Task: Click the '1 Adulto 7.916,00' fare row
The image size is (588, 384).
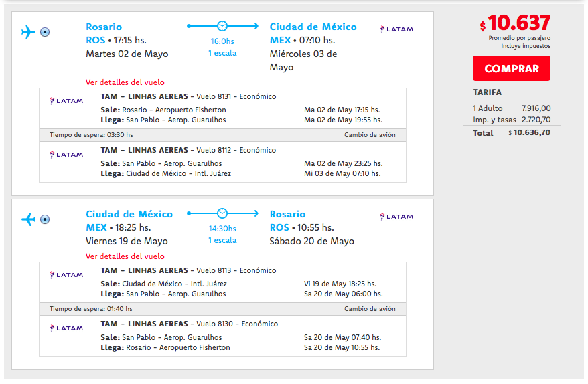Action: click(x=512, y=108)
